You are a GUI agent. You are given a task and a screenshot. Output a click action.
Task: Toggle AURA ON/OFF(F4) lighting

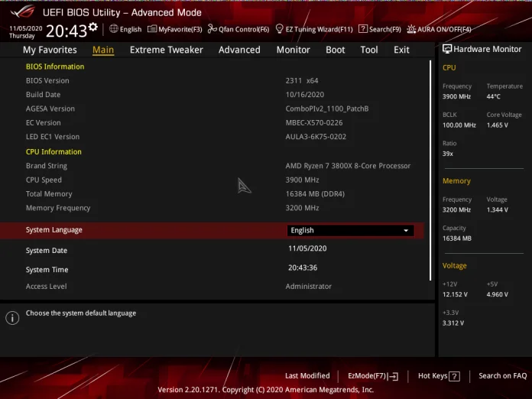[x=411, y=29]
